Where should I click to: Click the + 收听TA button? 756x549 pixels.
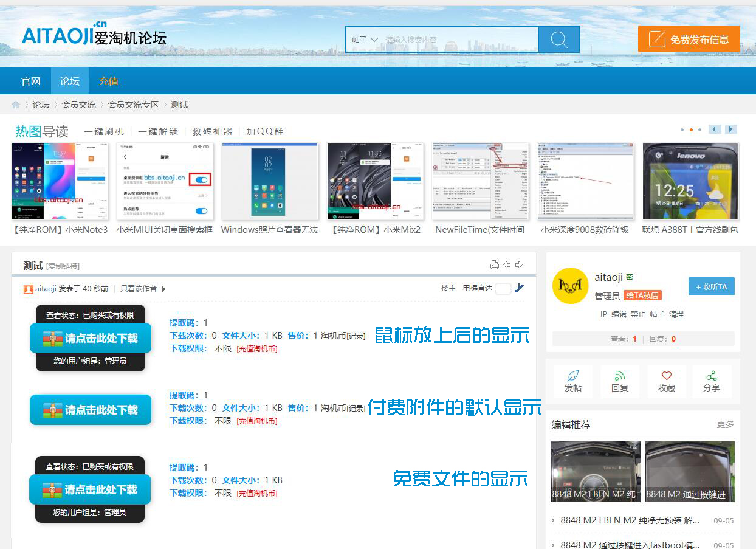712,287
